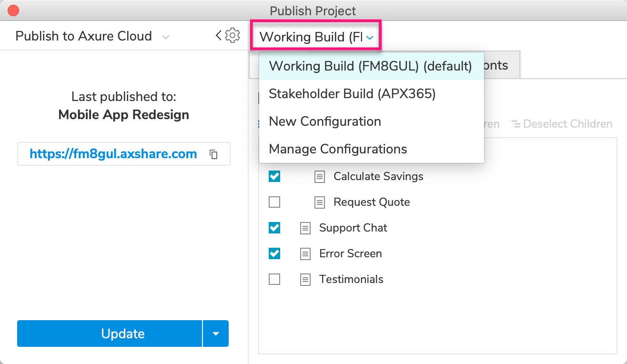627x364 pixels.
Task: Click the Support Chat page icon
Action: (305, 228)
